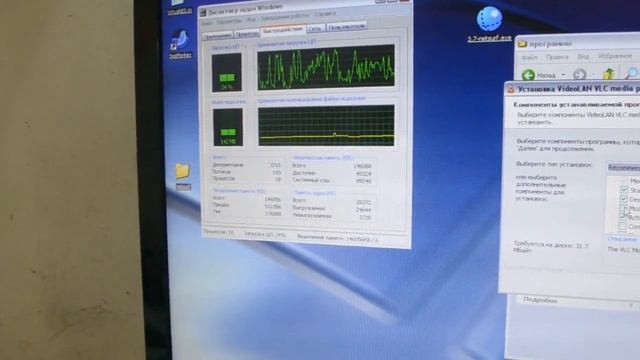
Task: Open the install type dropdown in VLC installer
Action: point(624,167)
